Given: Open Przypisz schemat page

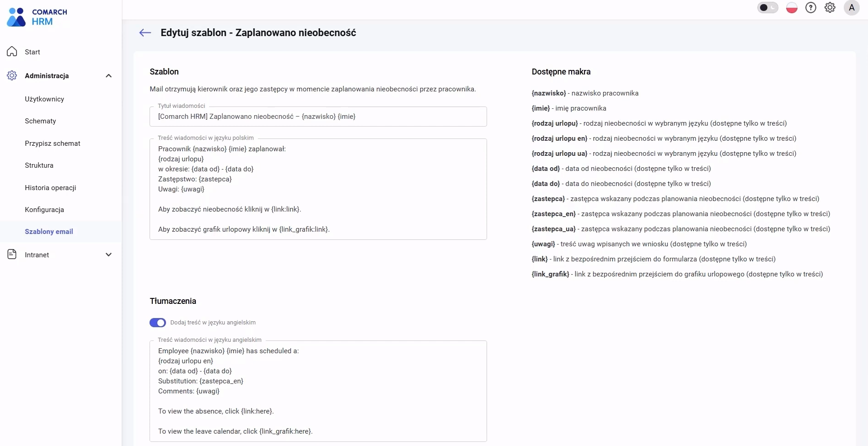Looking at the screenshot, I should click(x=53, y=143).
